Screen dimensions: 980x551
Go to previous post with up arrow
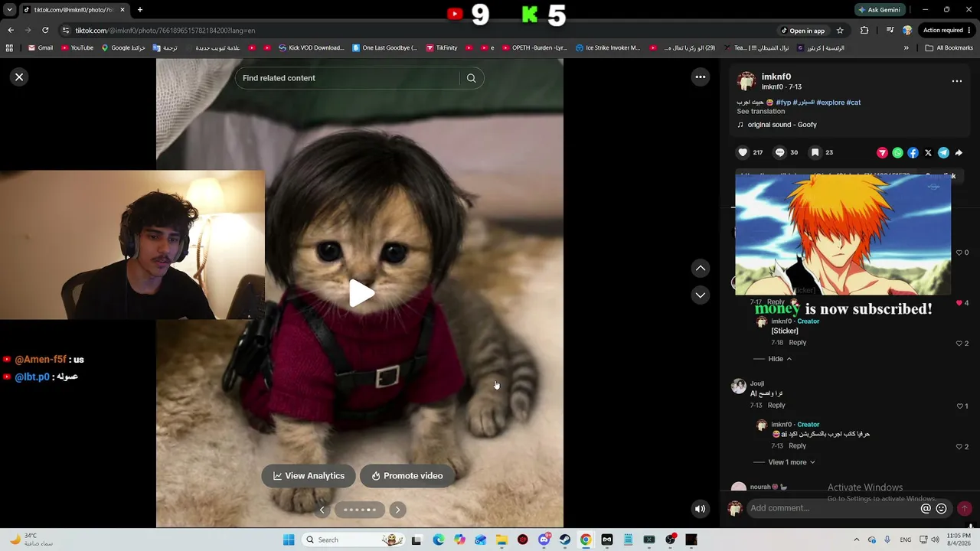click(700, 268)
